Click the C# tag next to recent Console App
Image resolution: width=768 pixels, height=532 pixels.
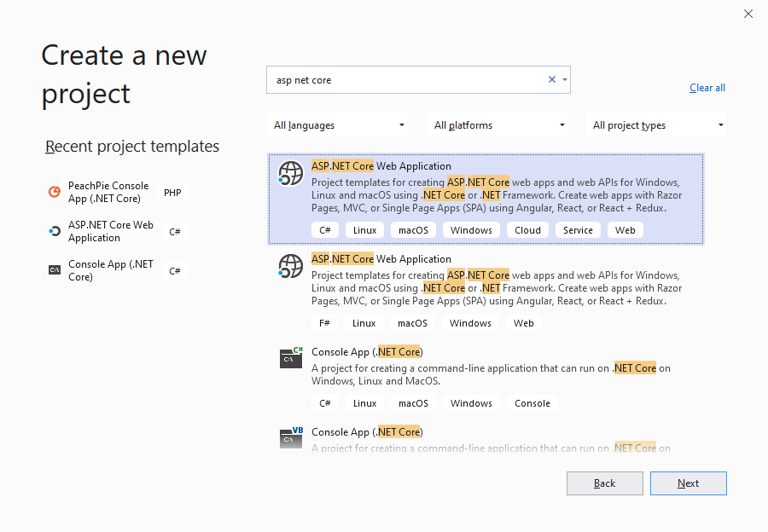coord(175,271)
